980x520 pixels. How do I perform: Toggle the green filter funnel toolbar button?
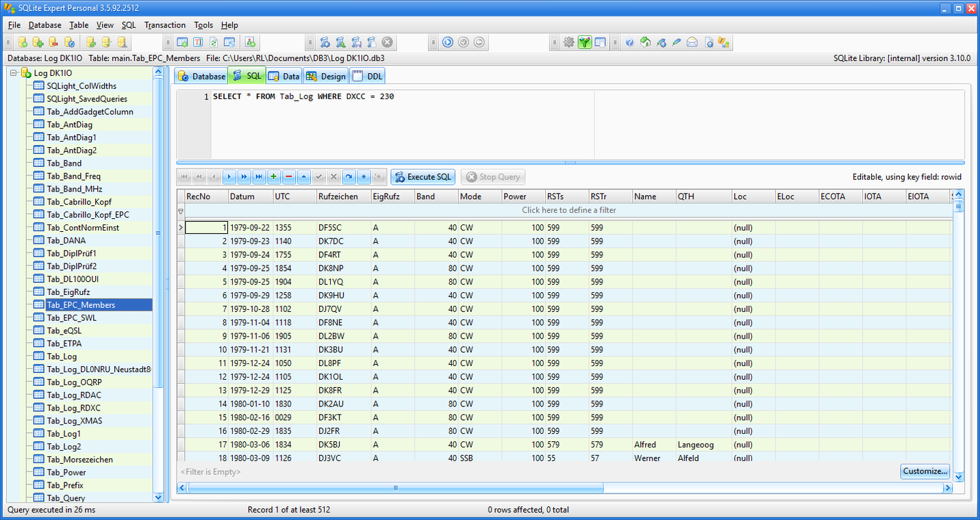click(584, 42)
